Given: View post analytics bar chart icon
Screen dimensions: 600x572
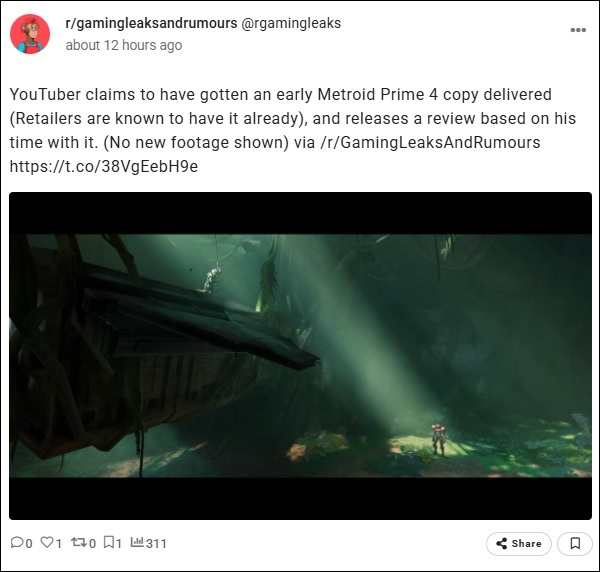Looking at the screenshot, I should pyautogui.click(x=137, y=542).
